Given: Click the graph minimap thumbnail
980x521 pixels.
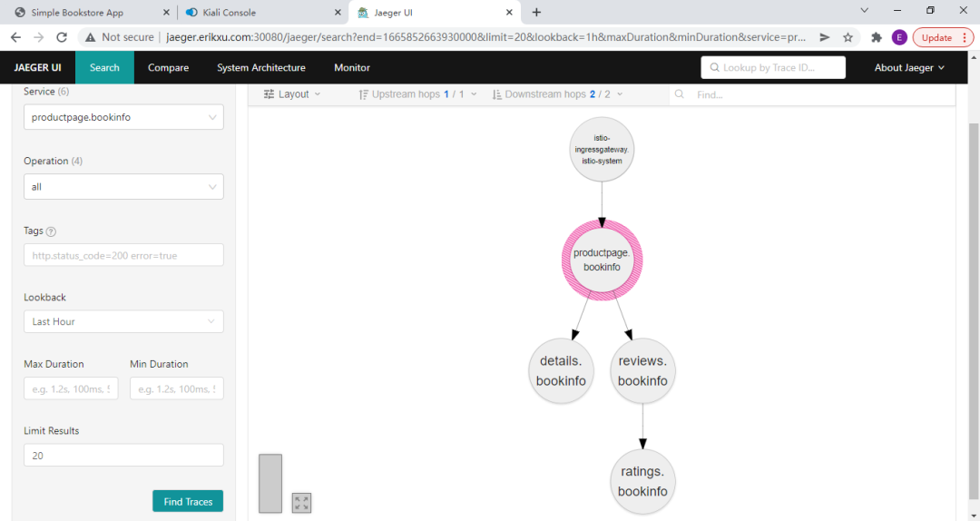Looking at the screenshot, I should pyautogui.click(x=270, y=483).
